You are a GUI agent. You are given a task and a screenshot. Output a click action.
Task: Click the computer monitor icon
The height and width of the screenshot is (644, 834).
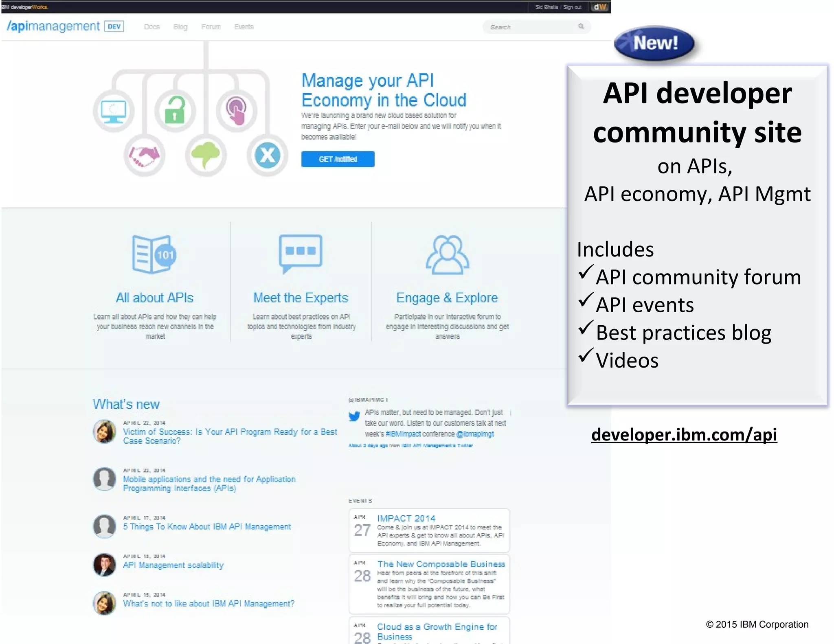click(114, 111)
